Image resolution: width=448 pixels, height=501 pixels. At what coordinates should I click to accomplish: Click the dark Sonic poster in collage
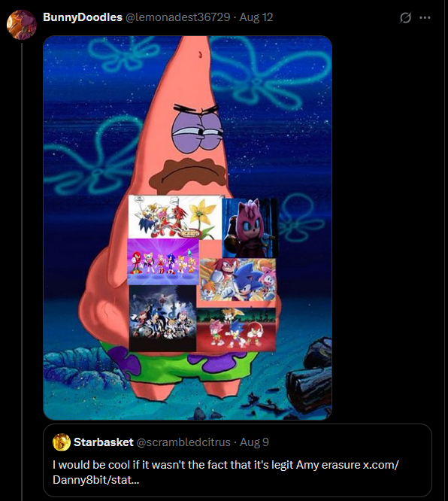pyautogui.click(x=163, y=318)
